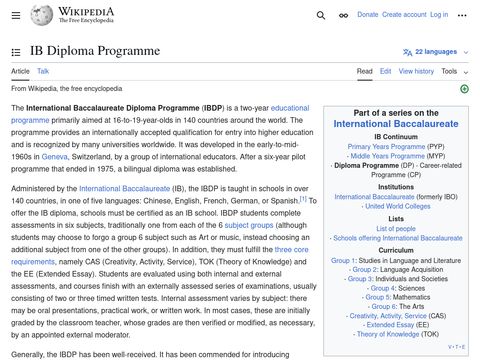
Task: Open the Extended Essay link
Action: click(390, 325)
